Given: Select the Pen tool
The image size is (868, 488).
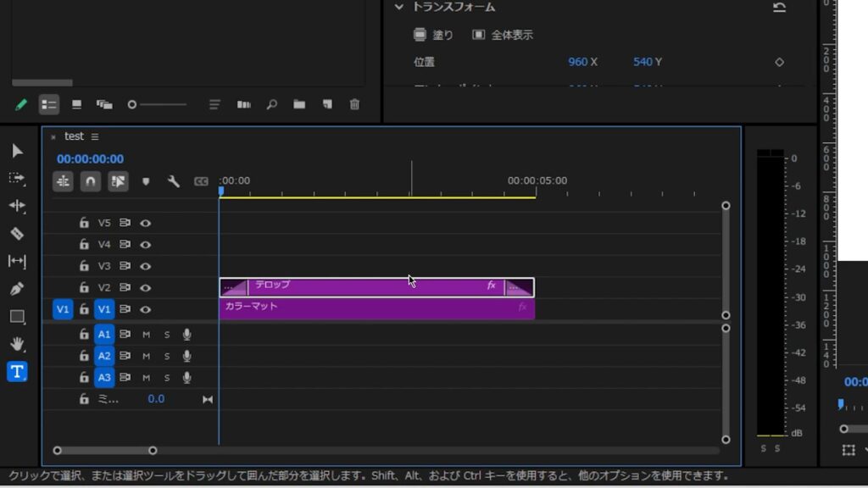Looking at the screenshot, I should [17, 288].
